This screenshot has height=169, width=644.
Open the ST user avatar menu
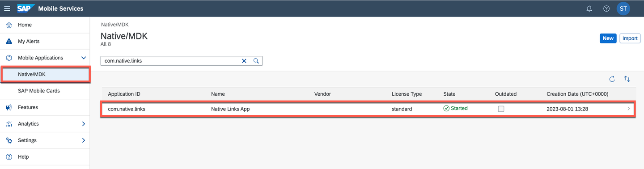(x=623, y=8)
